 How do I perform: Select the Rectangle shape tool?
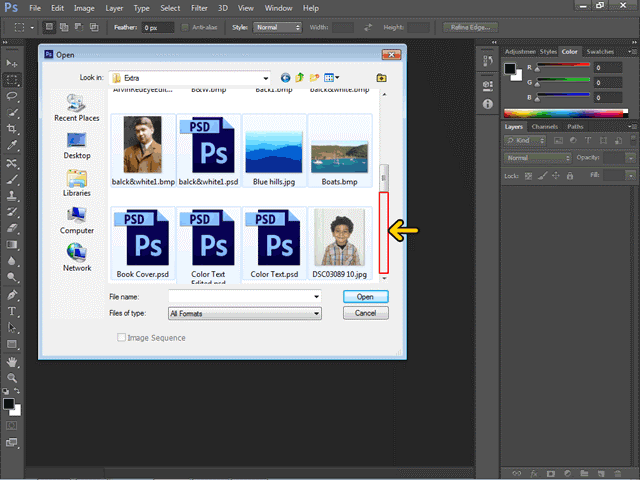[11, 344]
